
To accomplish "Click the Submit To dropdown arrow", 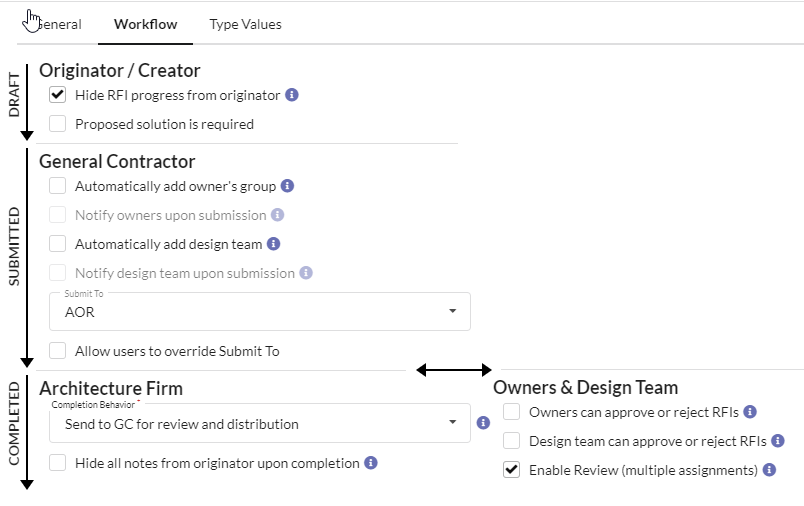I will (x=452, y=311).
